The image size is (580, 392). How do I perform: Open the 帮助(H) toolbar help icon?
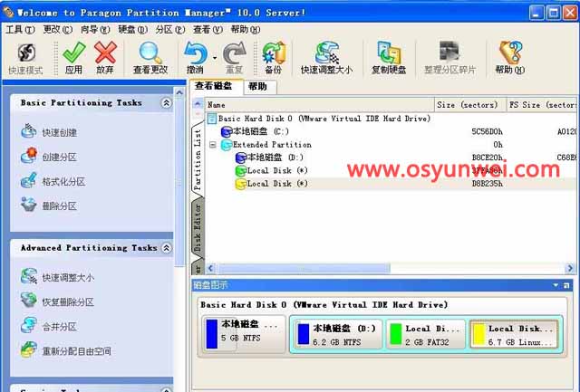point(510,58)
